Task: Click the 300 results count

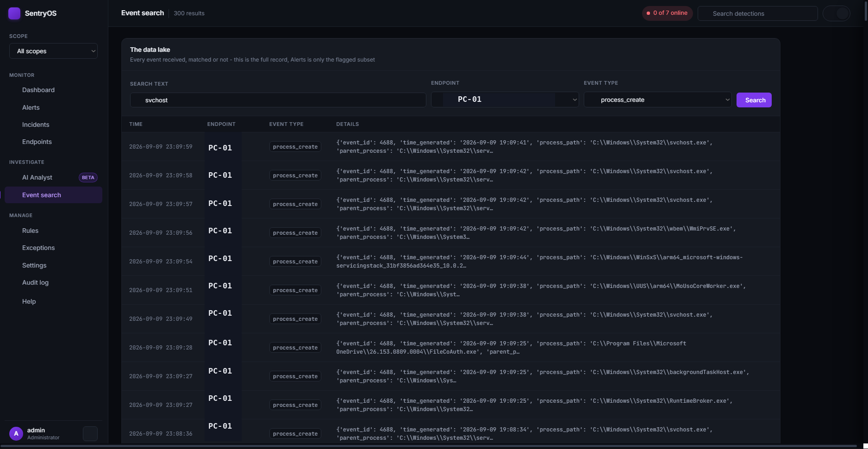Action: click(x=189, y=13)
